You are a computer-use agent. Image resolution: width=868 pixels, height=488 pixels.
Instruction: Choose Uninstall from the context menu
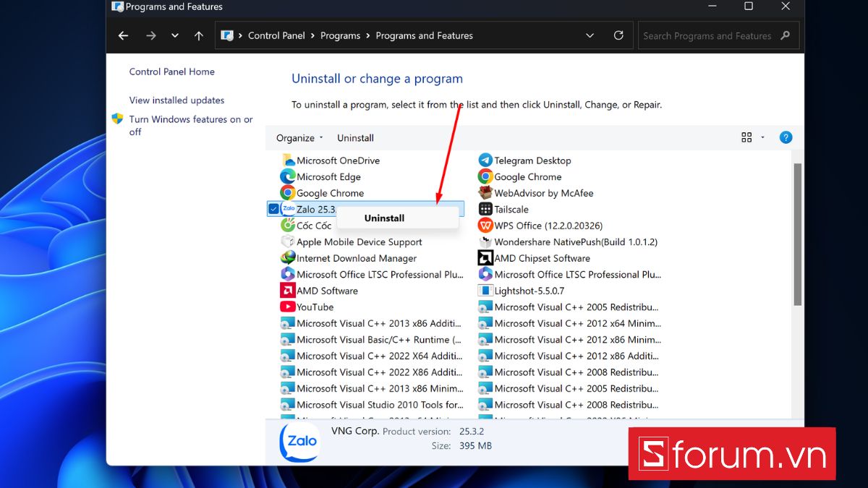point(398,218)
